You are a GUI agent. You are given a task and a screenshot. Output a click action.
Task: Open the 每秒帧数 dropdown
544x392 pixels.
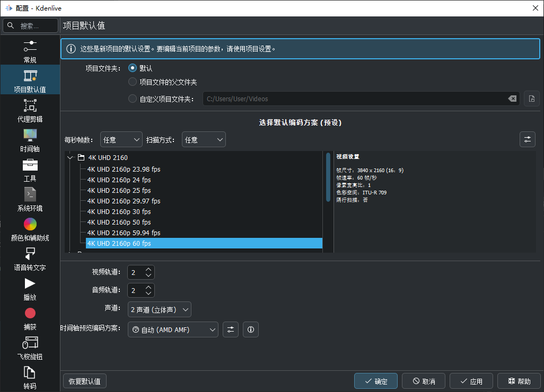tap(121, 139)
